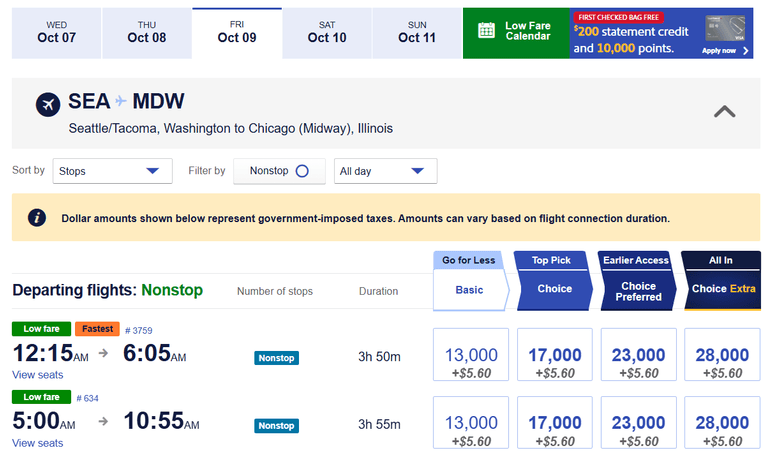This screenshot has width=770, height=462.
Task: Choose 17,000 Choice fare for 5:00 AM flight
Action: pyautogui.click(x=555, y=422)
